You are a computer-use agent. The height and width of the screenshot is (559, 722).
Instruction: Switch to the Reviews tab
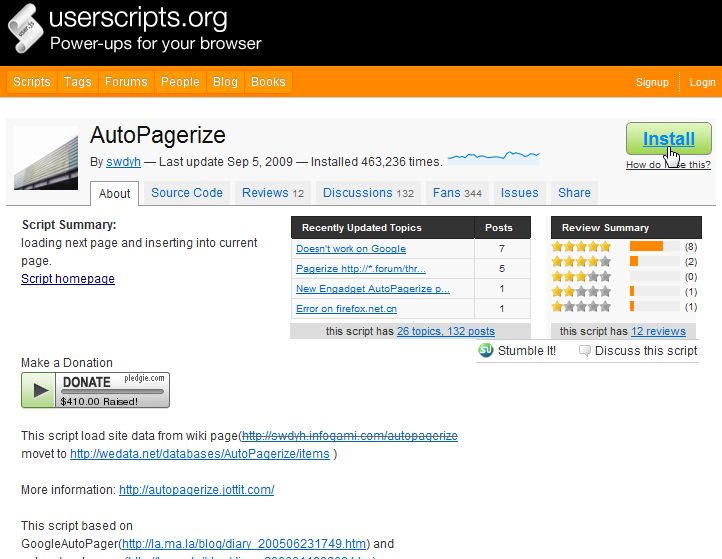(273, 192)
